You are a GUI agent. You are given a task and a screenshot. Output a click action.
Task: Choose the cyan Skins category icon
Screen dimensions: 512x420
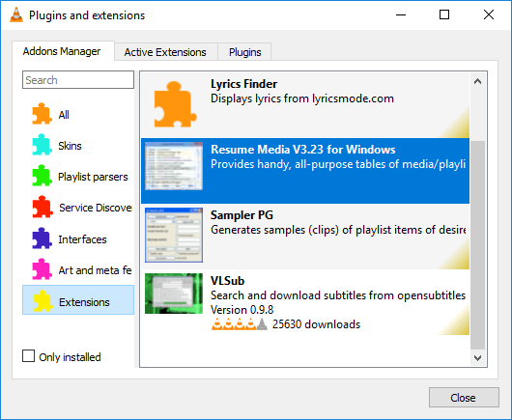(42, 145)
